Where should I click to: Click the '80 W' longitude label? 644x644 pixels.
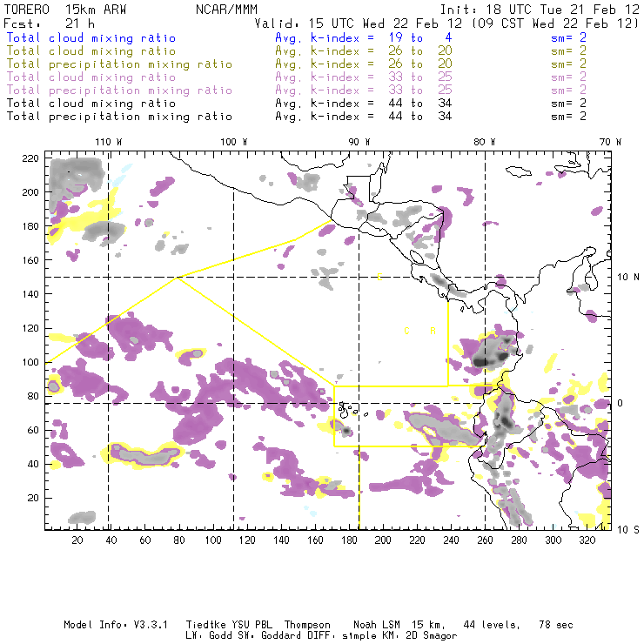click(485, 142)
